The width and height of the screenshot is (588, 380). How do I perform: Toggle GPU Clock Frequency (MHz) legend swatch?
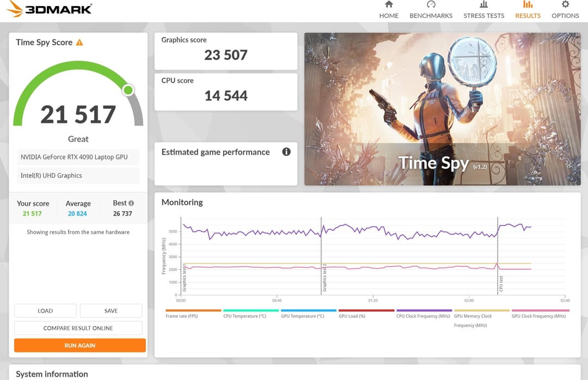pos(541,310)
